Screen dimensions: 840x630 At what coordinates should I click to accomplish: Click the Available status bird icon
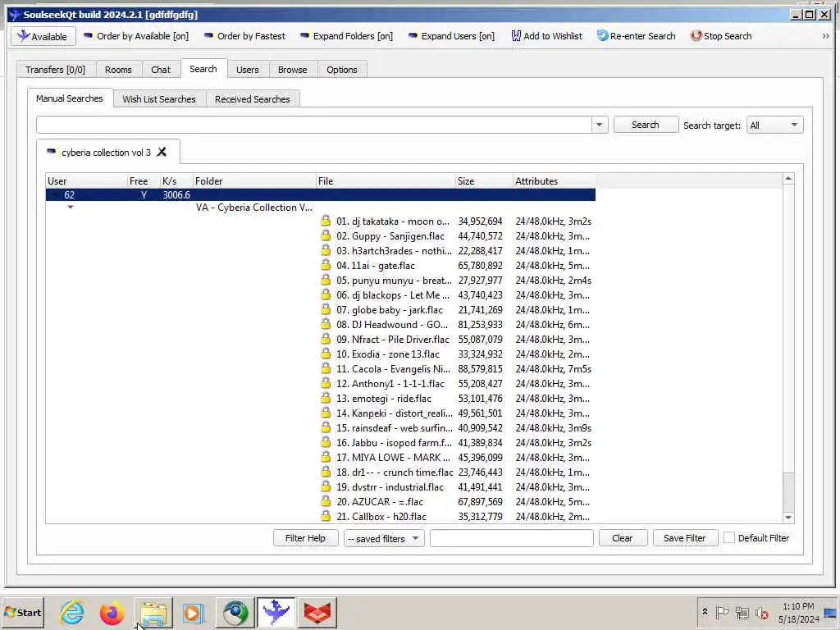pos(23,36)
